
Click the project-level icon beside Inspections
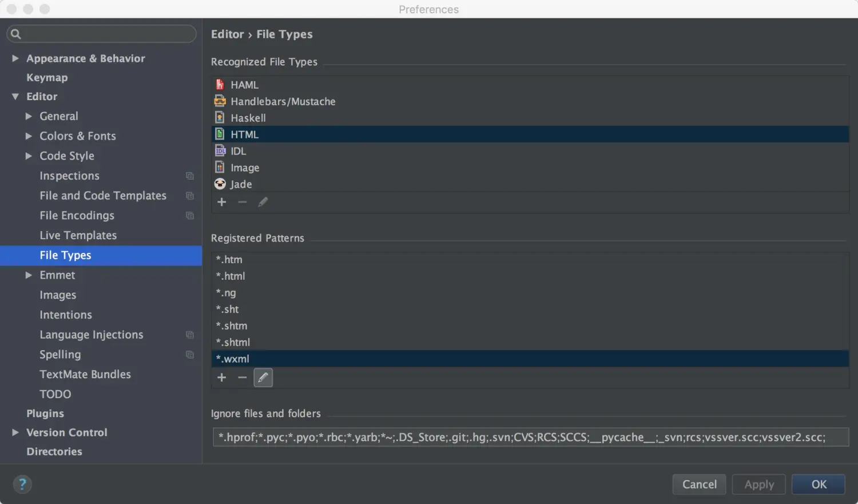(190, 176)
